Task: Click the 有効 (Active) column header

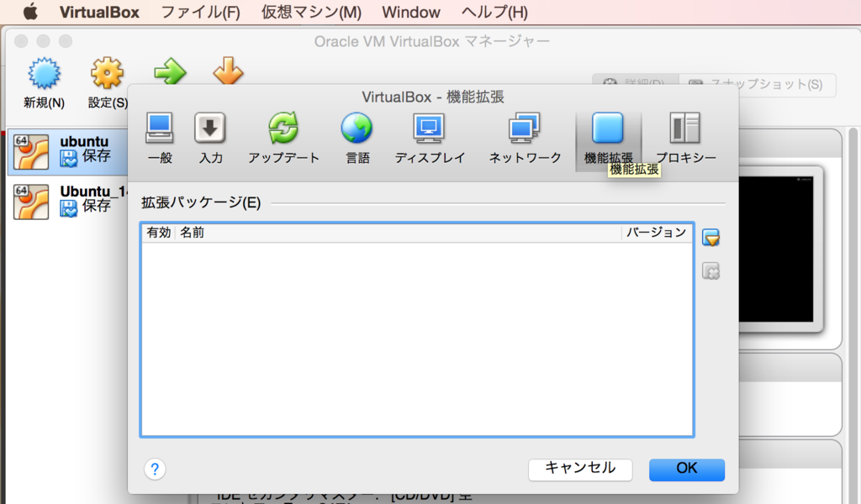Action: click(159, 233)
